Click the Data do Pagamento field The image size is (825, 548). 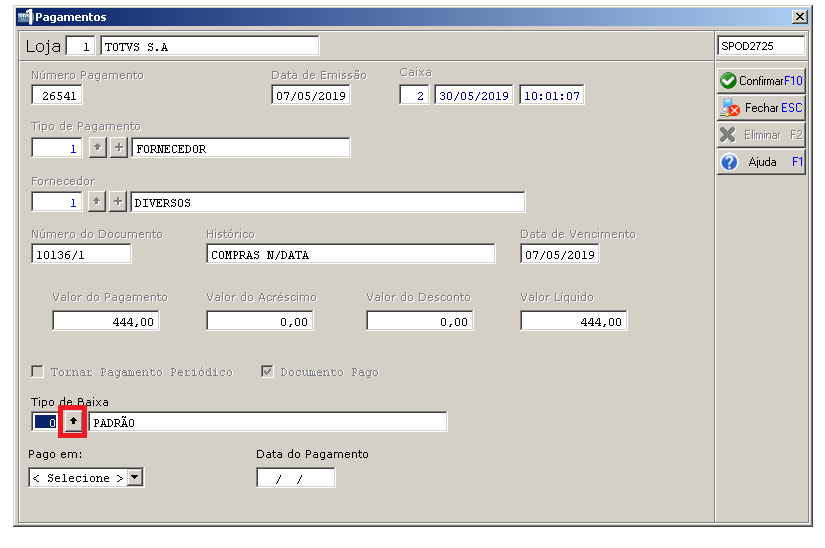[296, 478]
